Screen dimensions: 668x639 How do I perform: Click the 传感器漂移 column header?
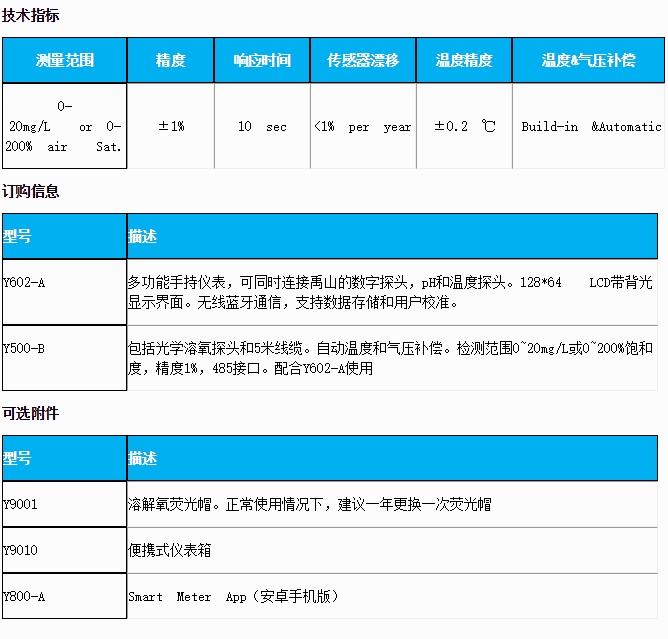click(x=362, y=61)
